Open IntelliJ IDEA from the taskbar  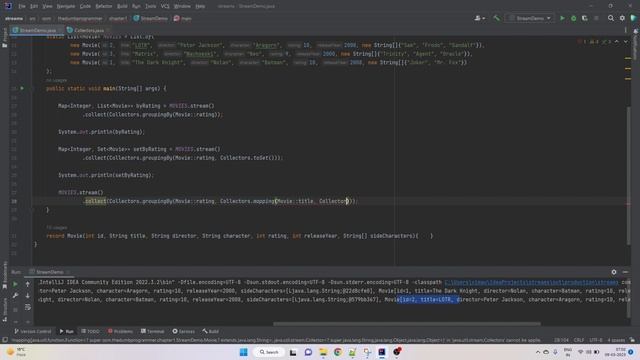click(382, 352)
